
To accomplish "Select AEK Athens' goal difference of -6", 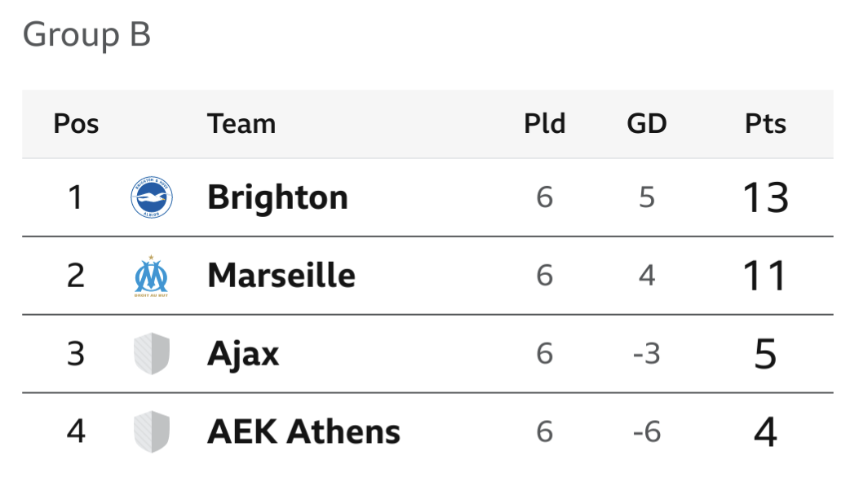I will (647, 432).
